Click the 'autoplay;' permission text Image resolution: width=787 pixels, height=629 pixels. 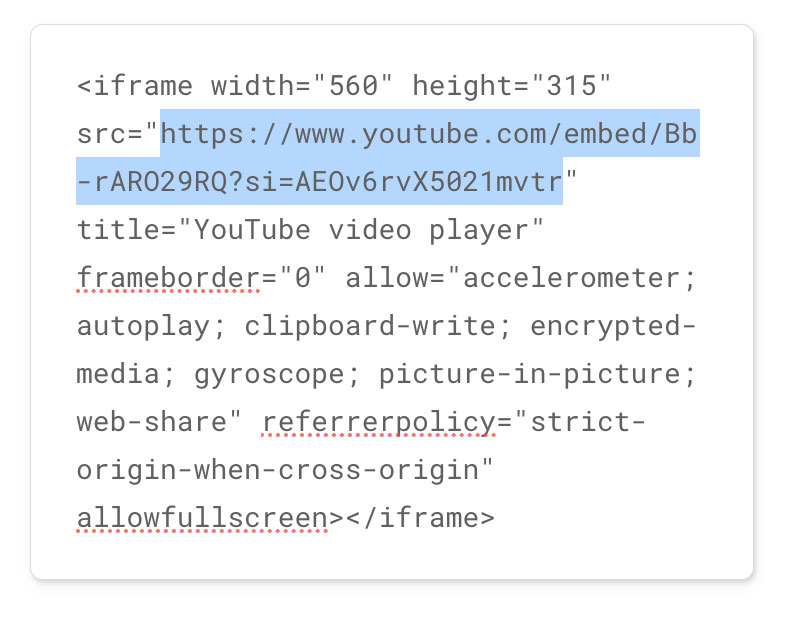click(152, 327)
